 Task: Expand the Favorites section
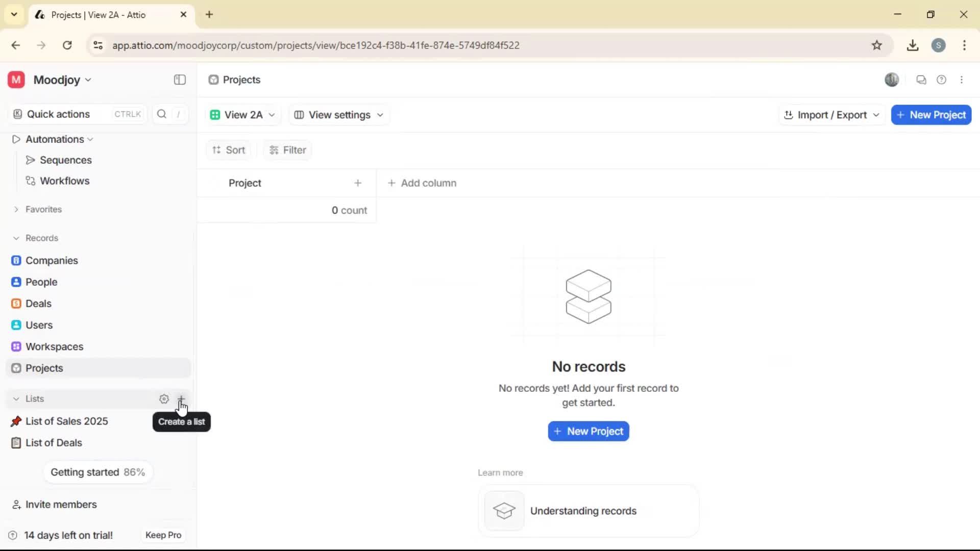(x=15, y=209)
